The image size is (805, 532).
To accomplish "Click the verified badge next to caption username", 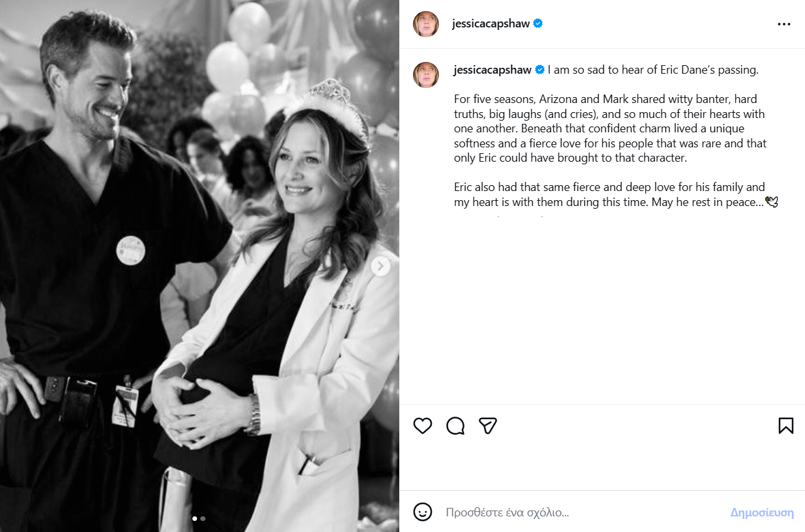I will click(x=539, y=70).
